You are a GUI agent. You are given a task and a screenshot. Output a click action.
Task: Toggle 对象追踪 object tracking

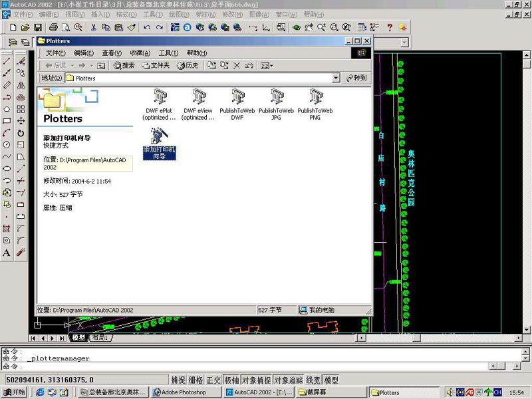coord(289,380)
